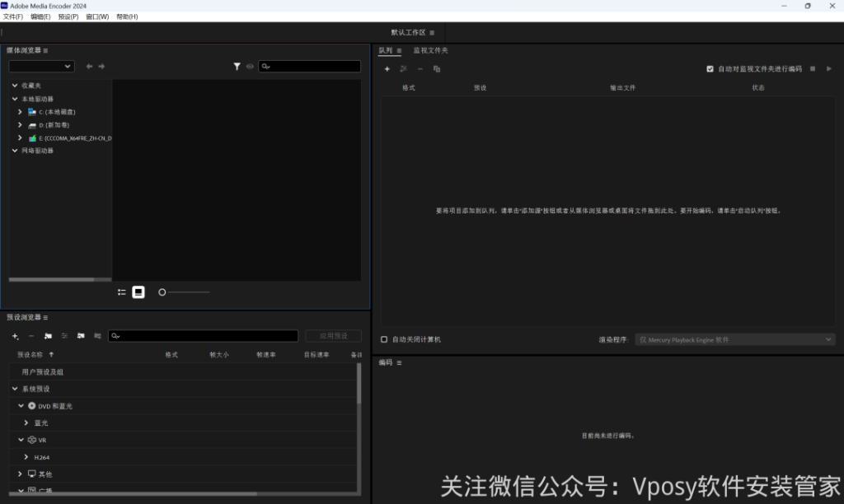
Task: Click the create new preset plus icon
Action: point(15,336)
